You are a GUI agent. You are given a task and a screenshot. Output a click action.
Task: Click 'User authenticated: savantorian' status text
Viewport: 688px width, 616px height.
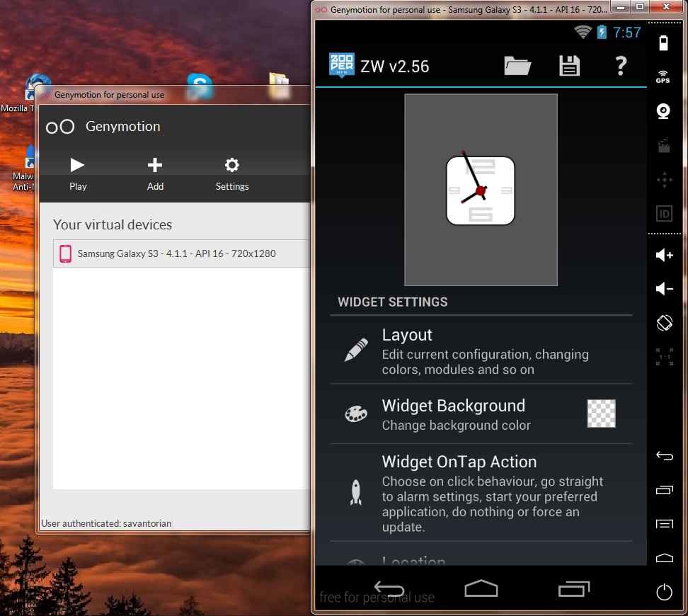tap(106, 523)
